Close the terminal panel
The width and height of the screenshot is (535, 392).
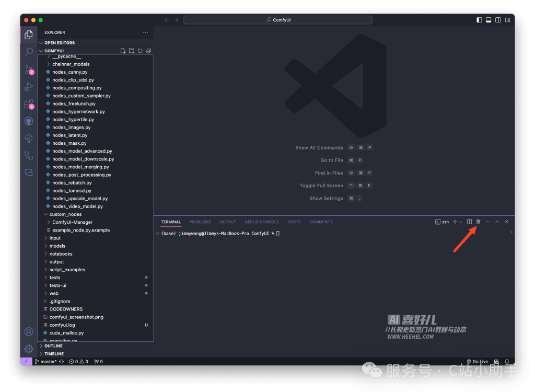[x=507, y=222]
